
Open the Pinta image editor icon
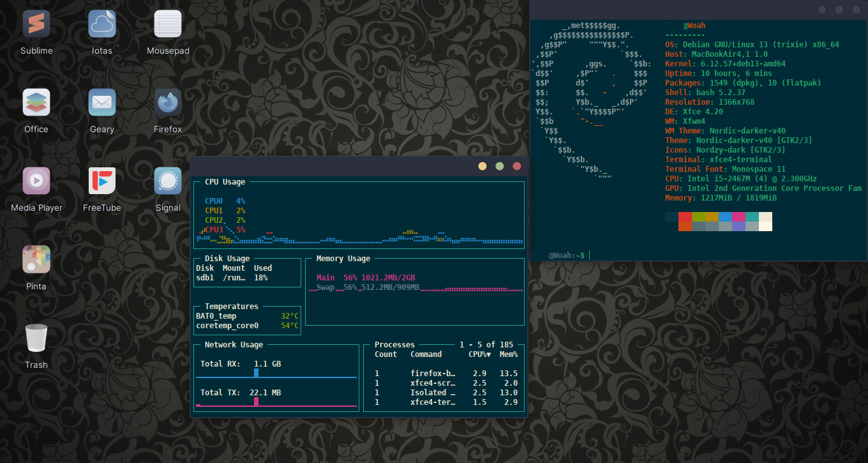(x=36, y=259)
